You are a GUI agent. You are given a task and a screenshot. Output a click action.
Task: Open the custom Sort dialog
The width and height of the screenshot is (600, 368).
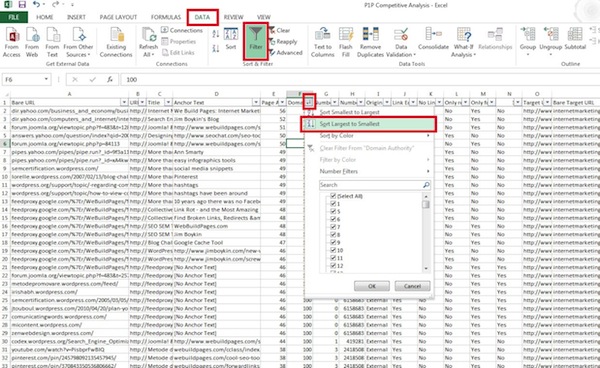click(231, 39)
